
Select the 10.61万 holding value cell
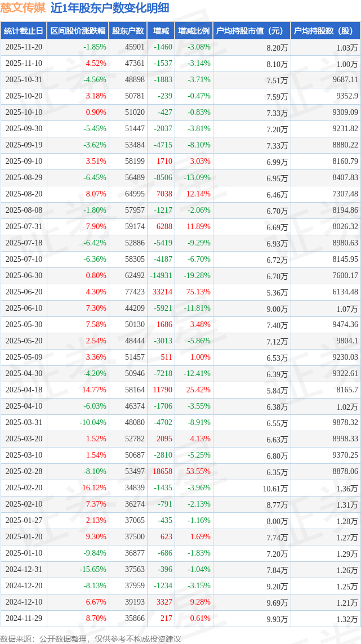click(x=275, y=489)
